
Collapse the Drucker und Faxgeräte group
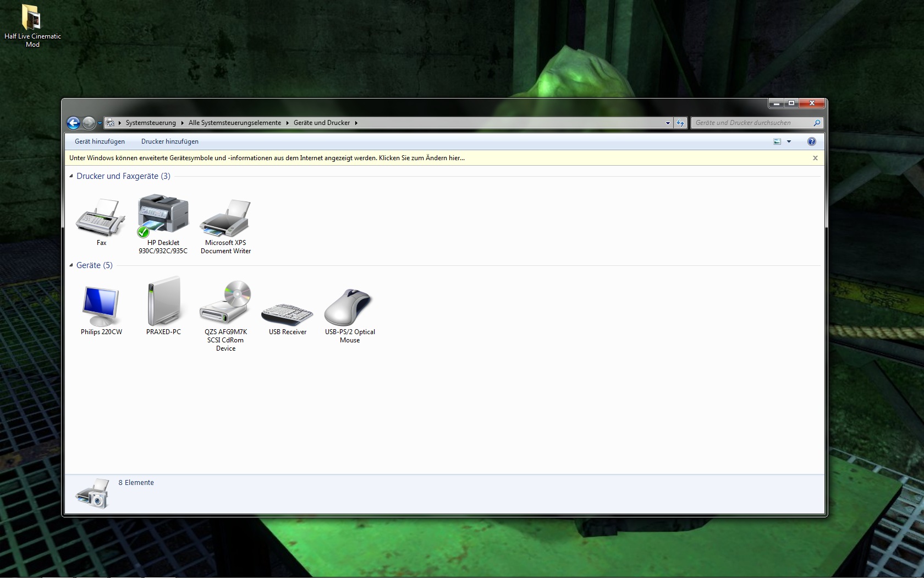[71, 176]
